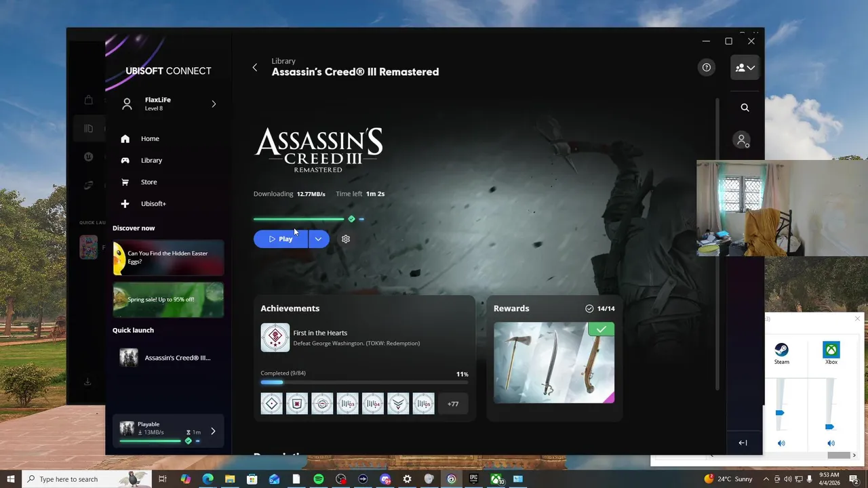Click the seventh achievement badge in the row
The width and height of the screenshot is (868, 488).
[x=423, y=404]
